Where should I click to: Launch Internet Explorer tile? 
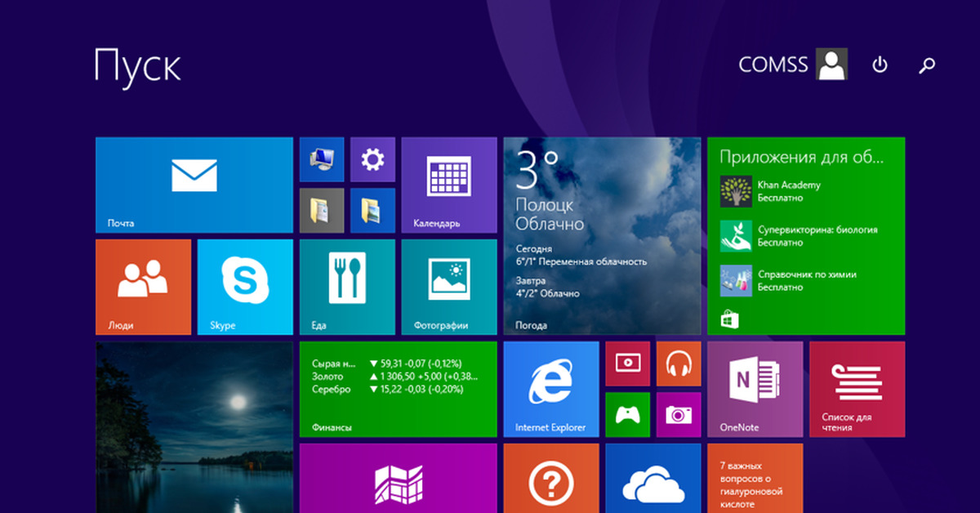551,389
